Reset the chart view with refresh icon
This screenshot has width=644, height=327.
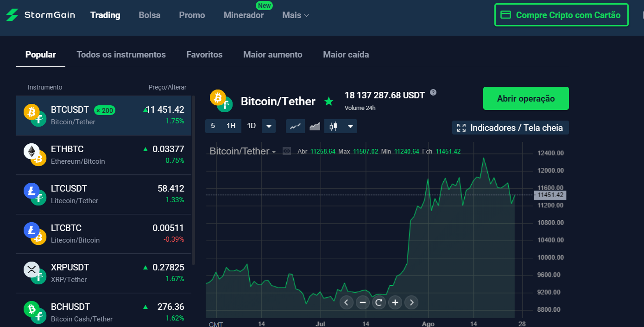tap(379, 302)
